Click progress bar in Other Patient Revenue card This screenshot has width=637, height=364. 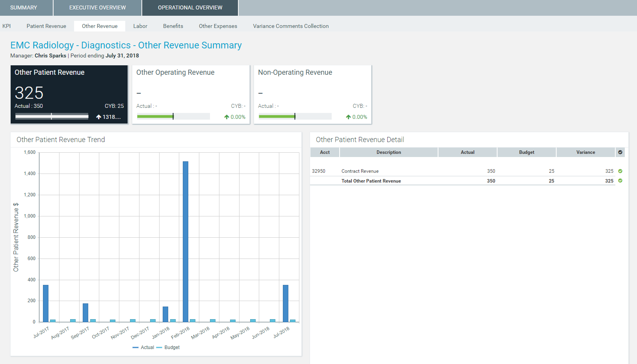pyautogui.click(x=52, y=116)
